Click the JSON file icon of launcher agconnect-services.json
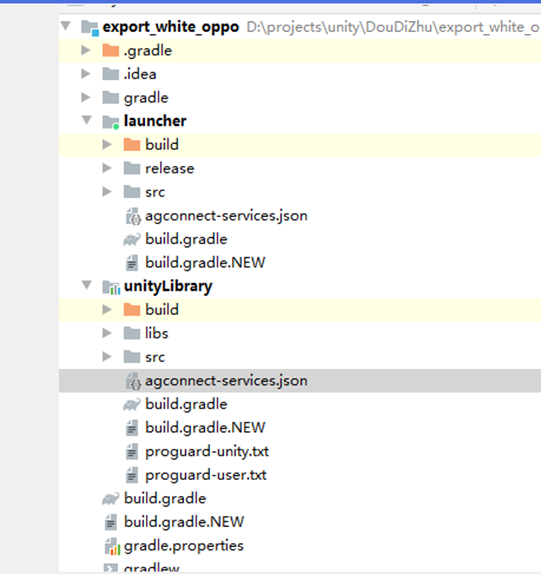 click(133, 216)
